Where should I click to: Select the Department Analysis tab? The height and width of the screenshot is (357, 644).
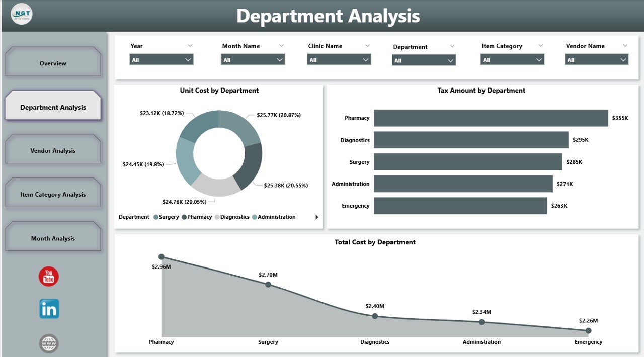(x=52, y=106)
